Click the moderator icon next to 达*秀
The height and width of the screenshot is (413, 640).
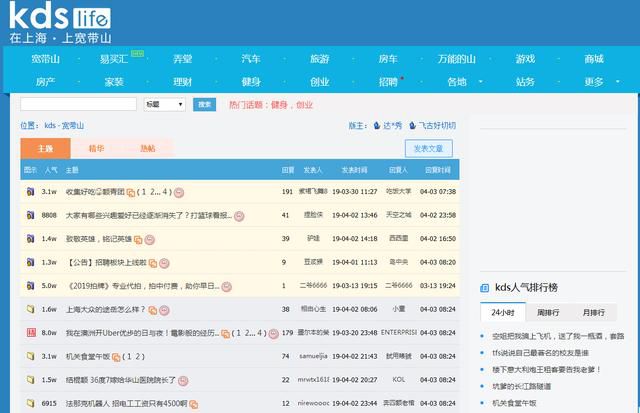pyautogui.click(x=375, y=126)
